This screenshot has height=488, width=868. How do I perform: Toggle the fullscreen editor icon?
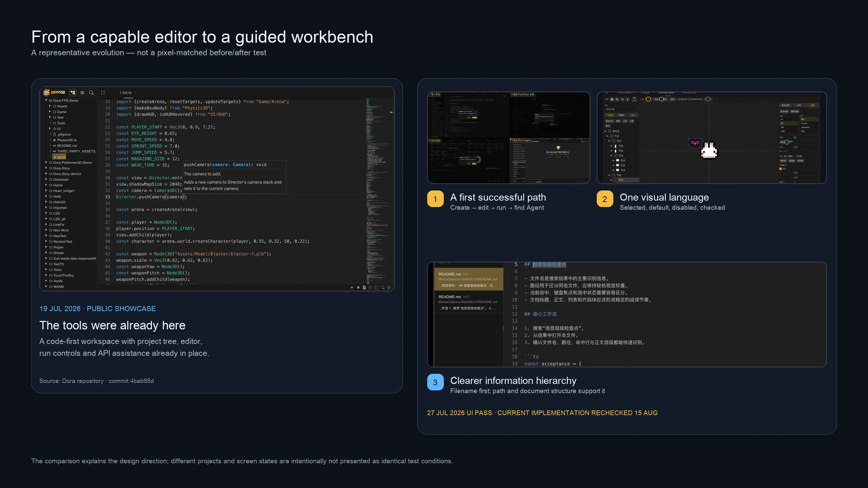tap(103, 93)
